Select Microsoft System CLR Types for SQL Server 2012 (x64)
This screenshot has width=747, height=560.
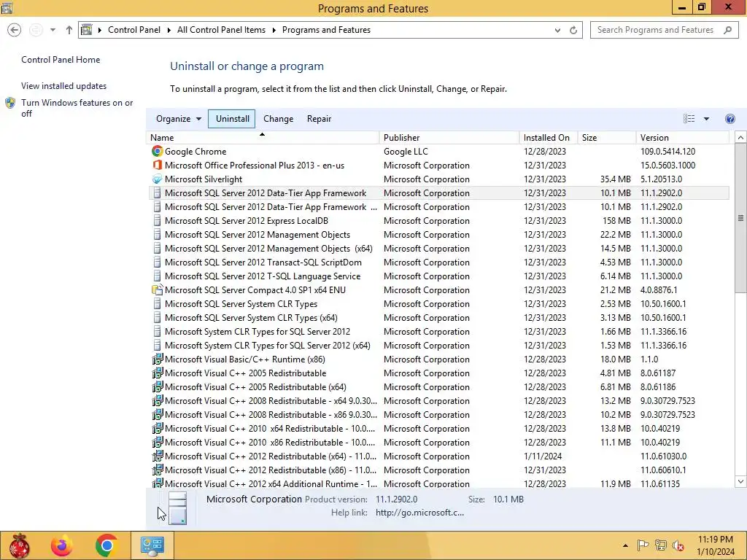[438, 345]
